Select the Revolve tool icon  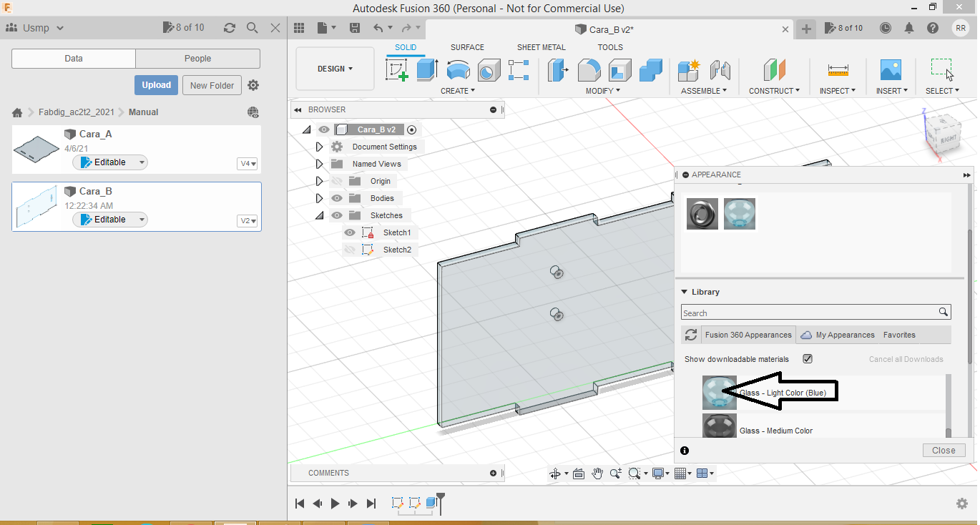pyautogui.click(x=458, y=70)
